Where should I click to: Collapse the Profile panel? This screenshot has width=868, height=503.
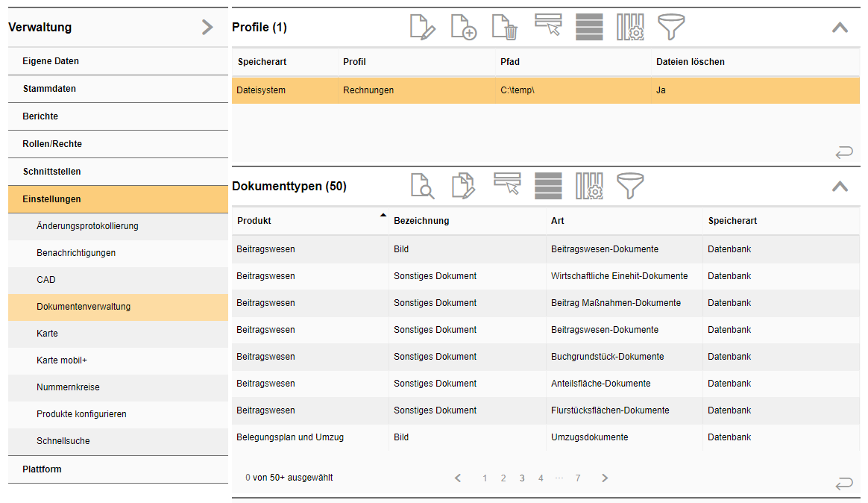(840, 28)
